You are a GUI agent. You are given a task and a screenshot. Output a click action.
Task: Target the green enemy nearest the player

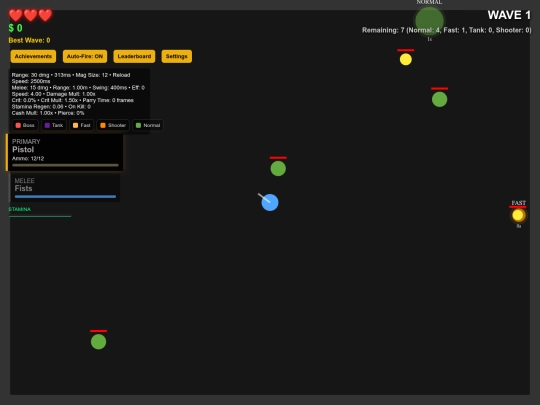point(278,169)
